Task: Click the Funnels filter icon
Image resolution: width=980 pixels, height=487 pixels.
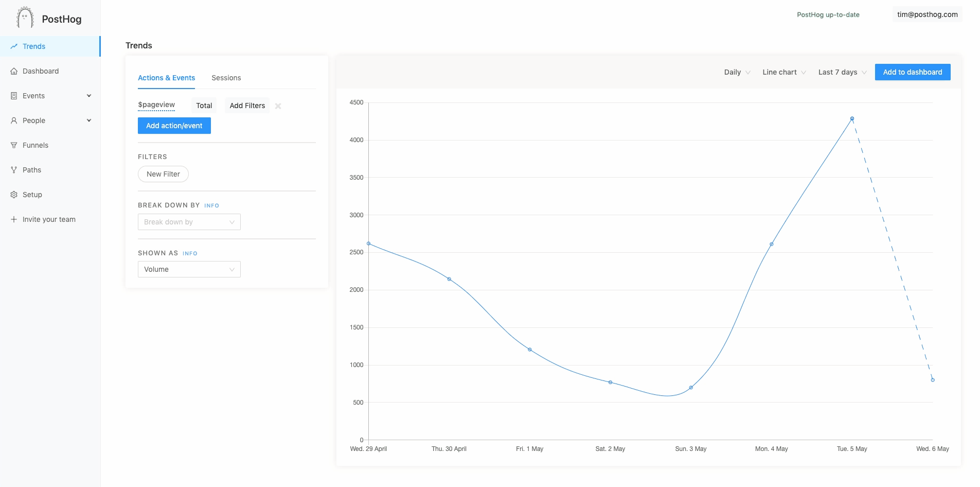Action: 14,145
